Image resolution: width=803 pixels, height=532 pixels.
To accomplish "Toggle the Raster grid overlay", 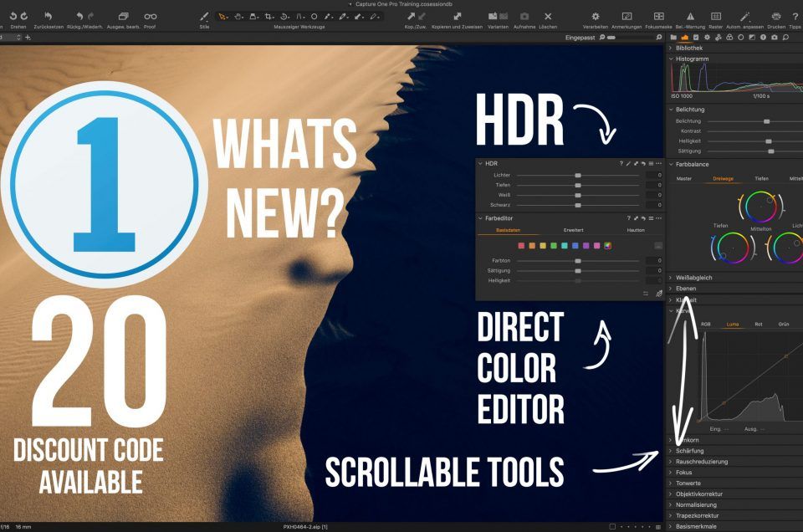I will click(x=716, y=17).
